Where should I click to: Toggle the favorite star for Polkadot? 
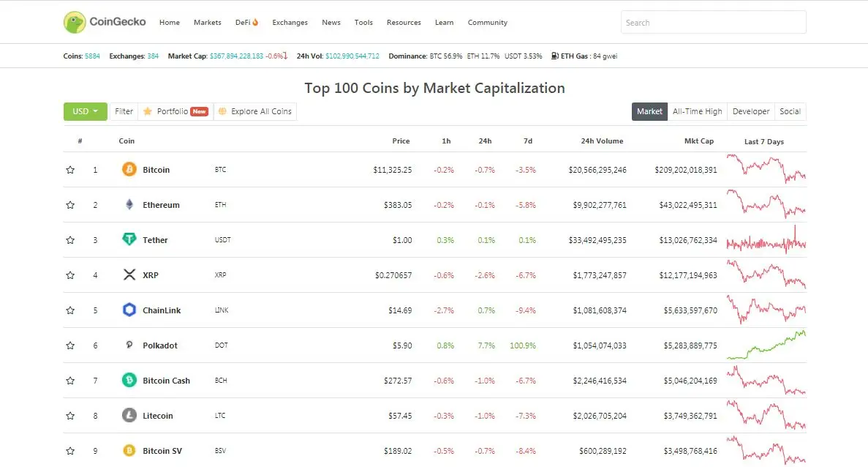tap(70, 345)
